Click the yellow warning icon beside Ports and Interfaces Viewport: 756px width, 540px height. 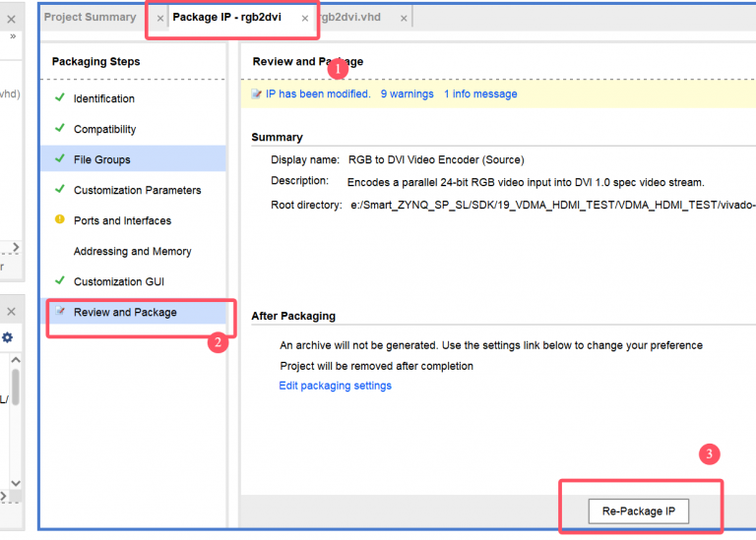(x=60, y=220)
